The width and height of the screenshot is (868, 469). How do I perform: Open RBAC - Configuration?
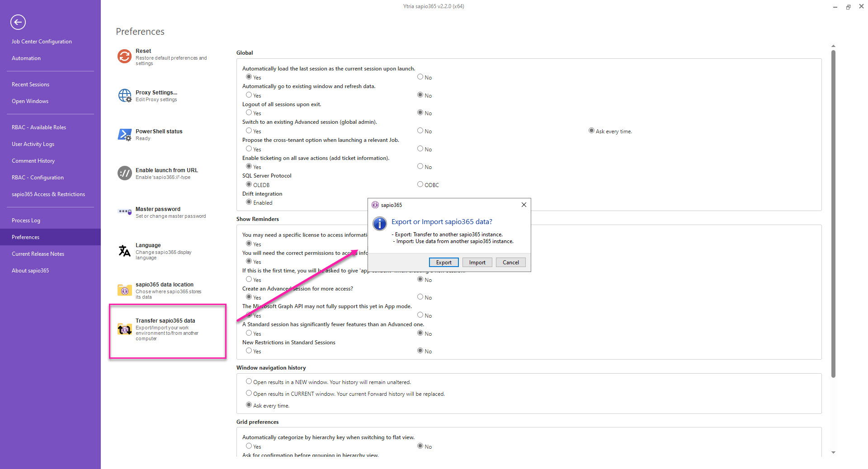click(38, 178)
